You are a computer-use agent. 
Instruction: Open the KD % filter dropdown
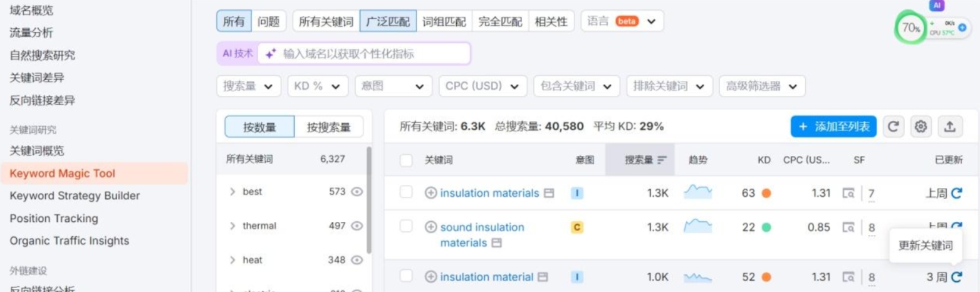[318, 86]
